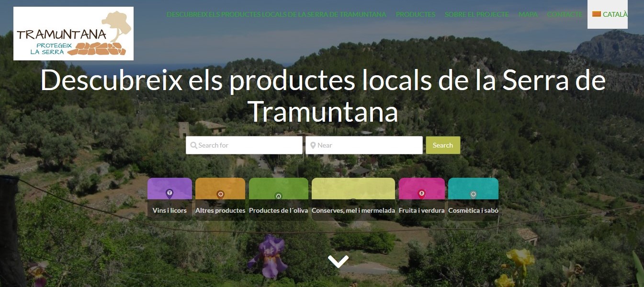
Task: Select the Conserves, mel i mermelada tile
Action: tap(353, 199)
